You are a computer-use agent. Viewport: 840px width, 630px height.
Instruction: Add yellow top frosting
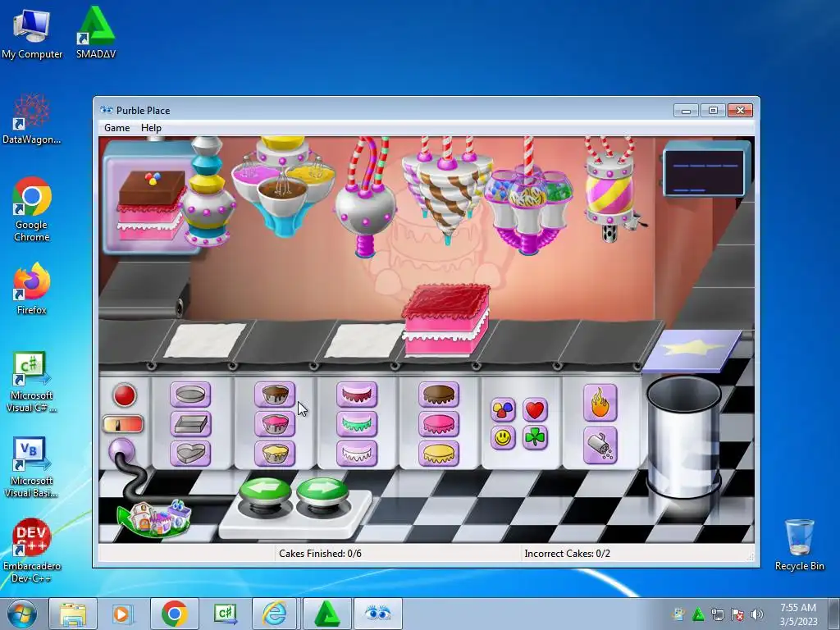[439, 453]
